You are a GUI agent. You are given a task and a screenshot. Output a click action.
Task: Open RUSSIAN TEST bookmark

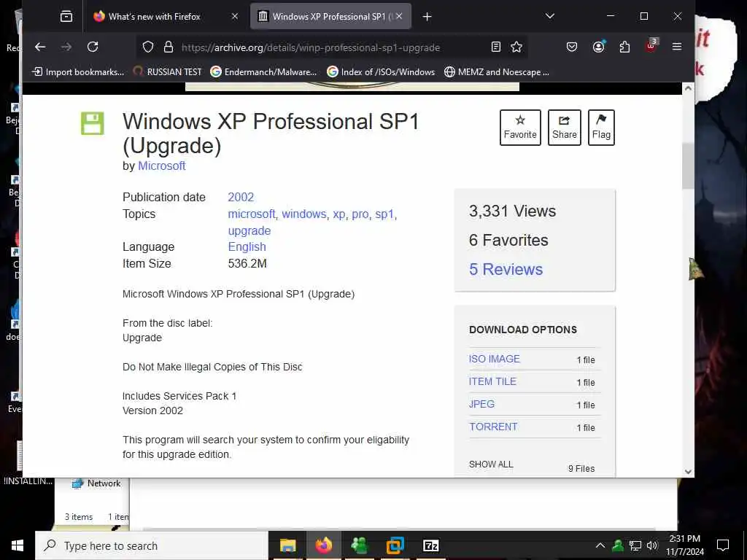point(168,72)
